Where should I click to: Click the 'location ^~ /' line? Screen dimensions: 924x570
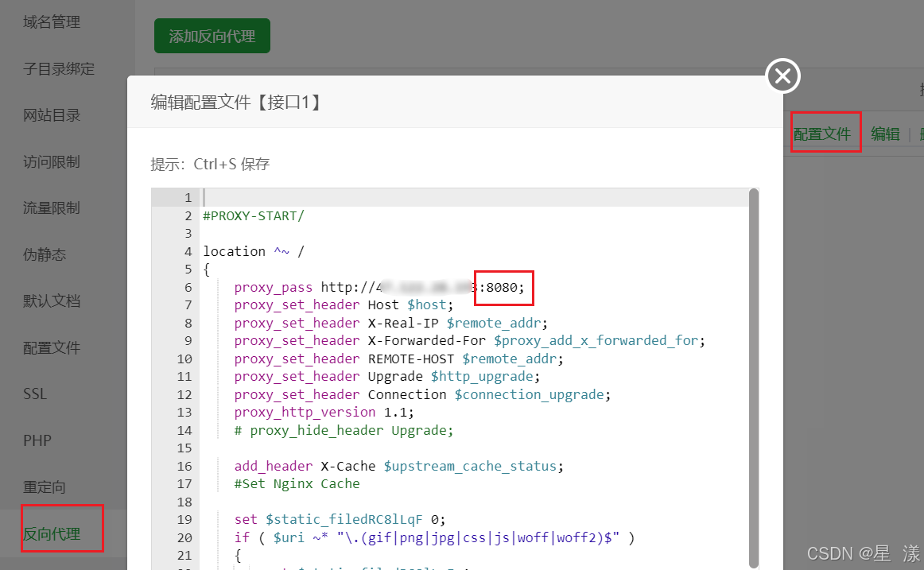(254, 251)
